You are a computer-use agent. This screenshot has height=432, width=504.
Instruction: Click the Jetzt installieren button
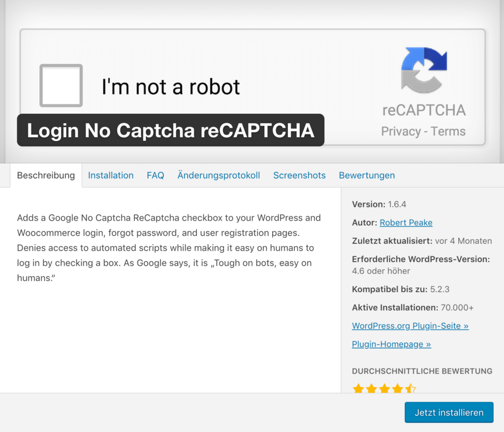coord(449,412)
